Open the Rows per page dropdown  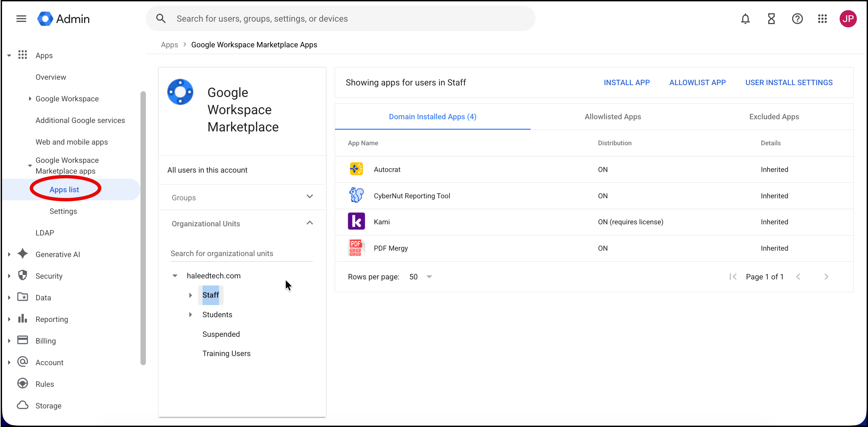tap(421, 277)
